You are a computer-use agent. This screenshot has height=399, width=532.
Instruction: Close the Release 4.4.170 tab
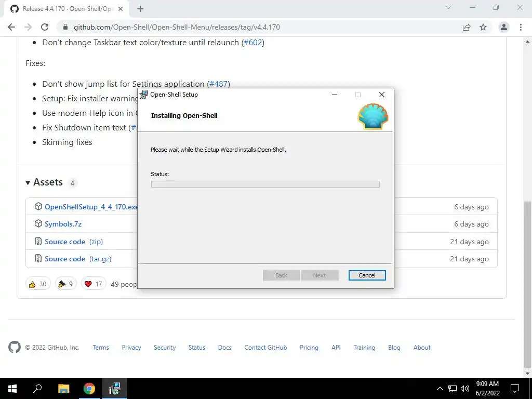click(121, 9)
